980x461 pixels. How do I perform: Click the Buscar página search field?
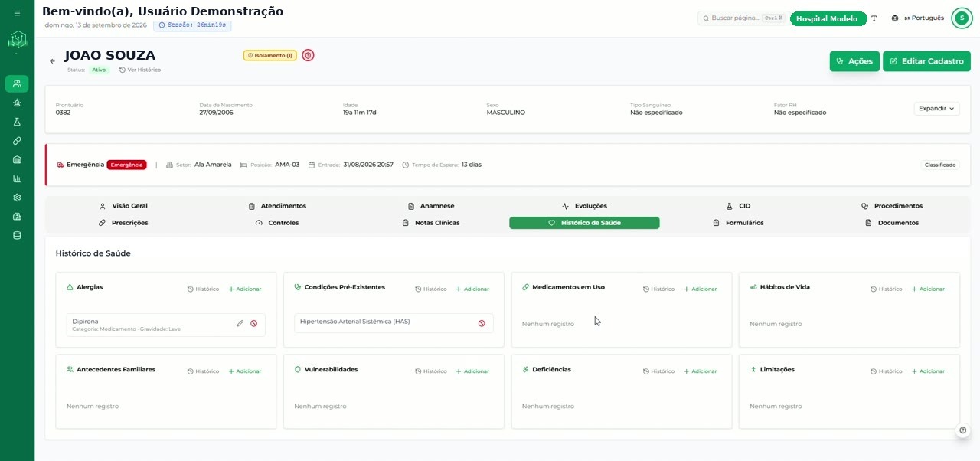tap(742, 18)
